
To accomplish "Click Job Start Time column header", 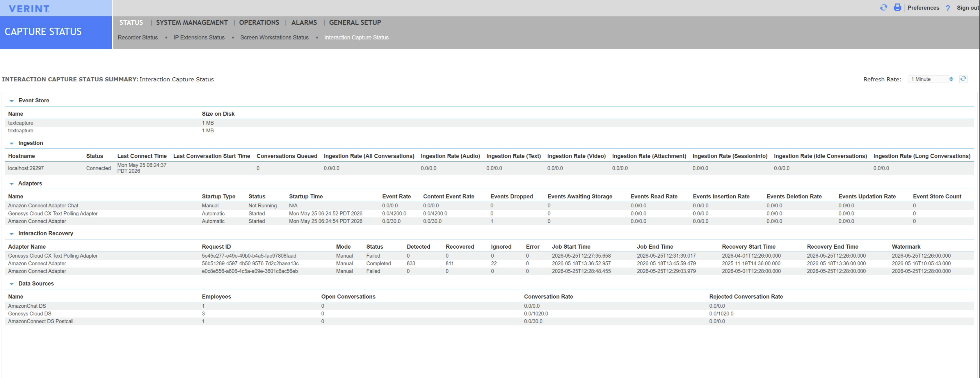I will tap(571, 246).
